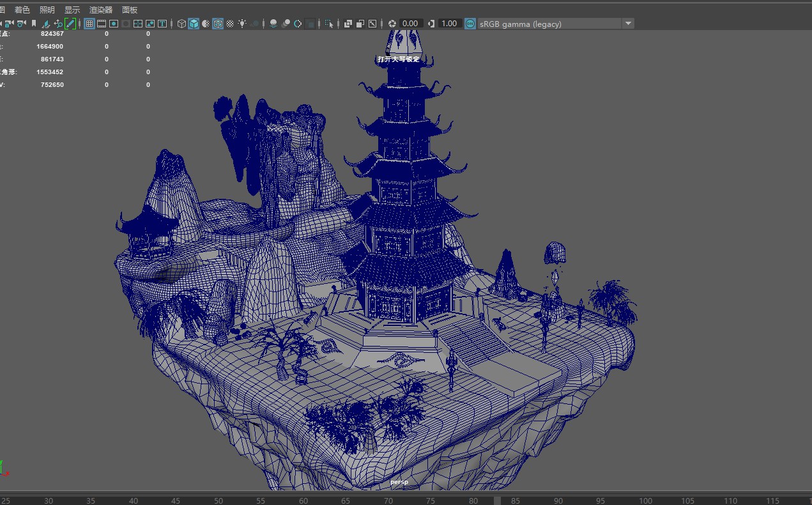Click the textured checker icon
Image resolution: width=812 pixels, height=505 pixels.
click(x=229, y=24)
